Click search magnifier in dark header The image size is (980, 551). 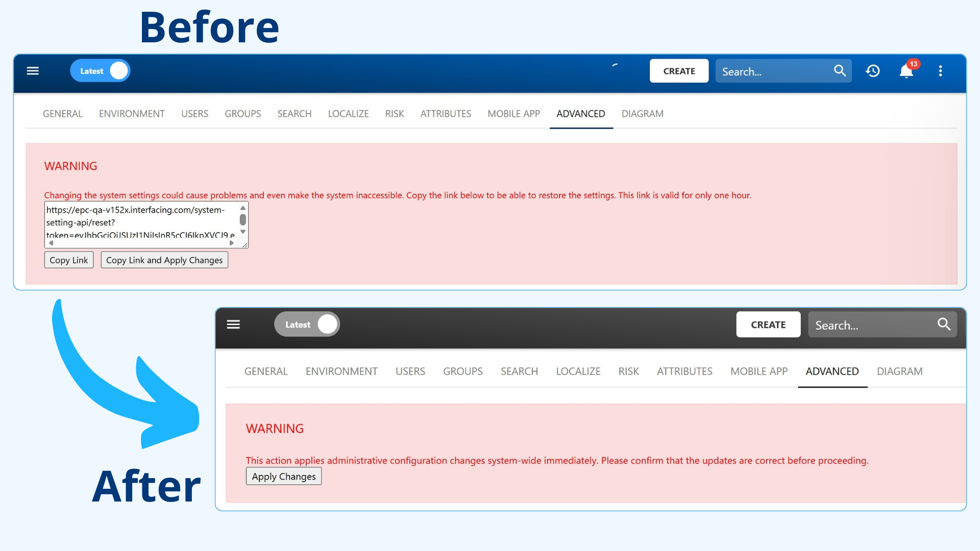944,324
